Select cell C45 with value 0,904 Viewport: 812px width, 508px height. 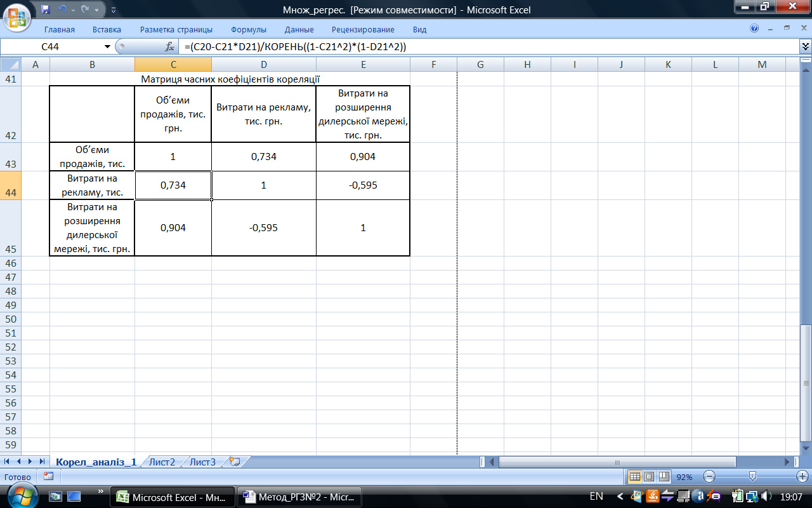point(173,228)
